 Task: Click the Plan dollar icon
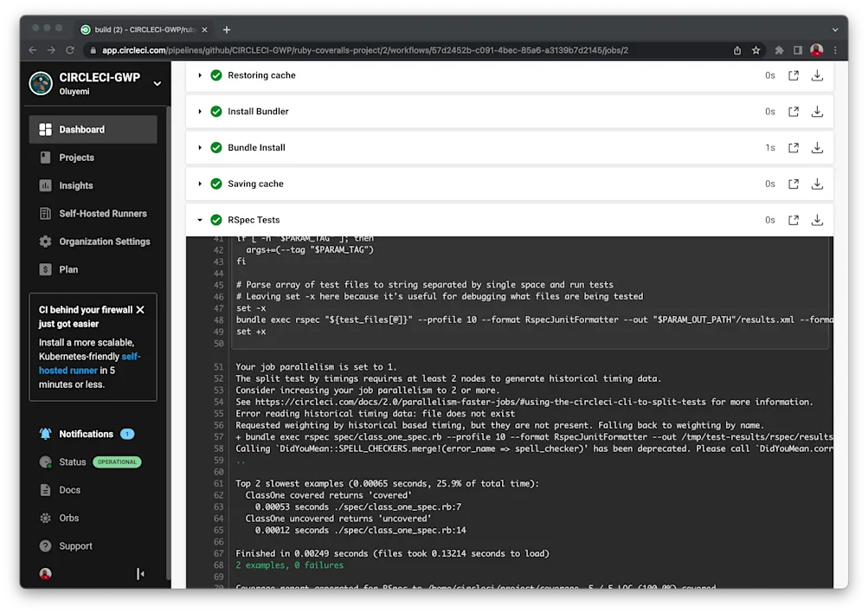(x=45, y=269)
